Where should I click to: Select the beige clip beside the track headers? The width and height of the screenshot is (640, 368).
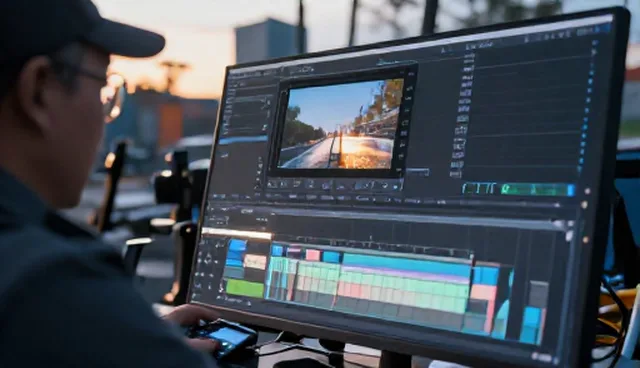pos(255,262)
